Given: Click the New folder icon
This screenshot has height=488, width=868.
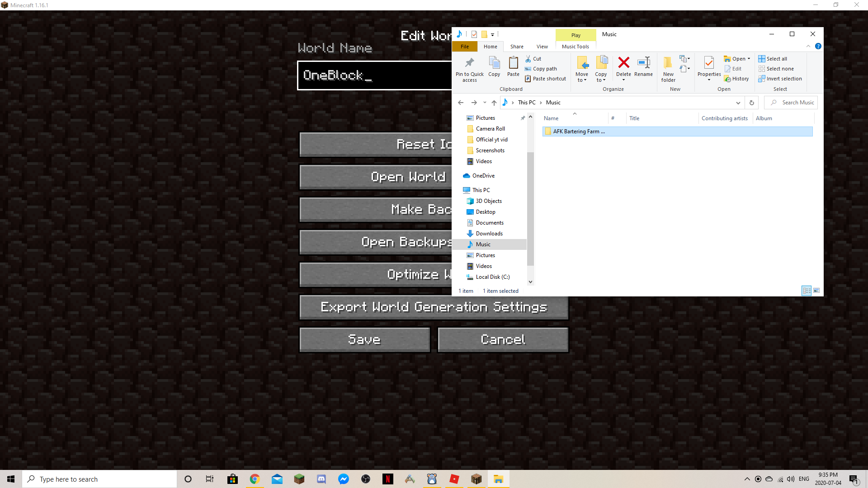Looking at the screenshot, I should 668,63.
